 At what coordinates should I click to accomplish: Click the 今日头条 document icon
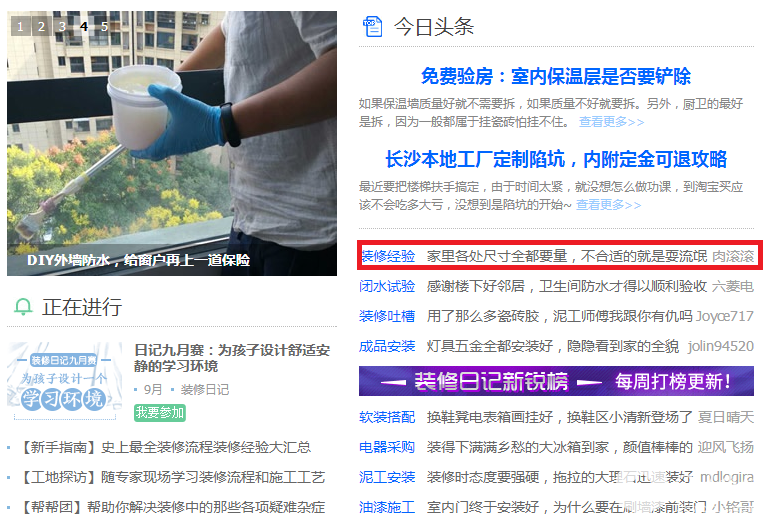pos(372,27)
